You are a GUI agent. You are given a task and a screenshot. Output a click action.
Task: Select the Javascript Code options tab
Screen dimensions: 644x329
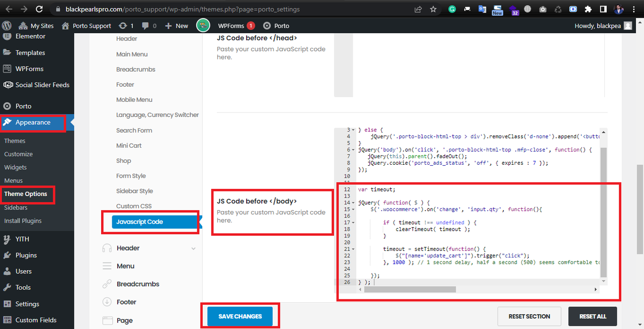point(155,222)
